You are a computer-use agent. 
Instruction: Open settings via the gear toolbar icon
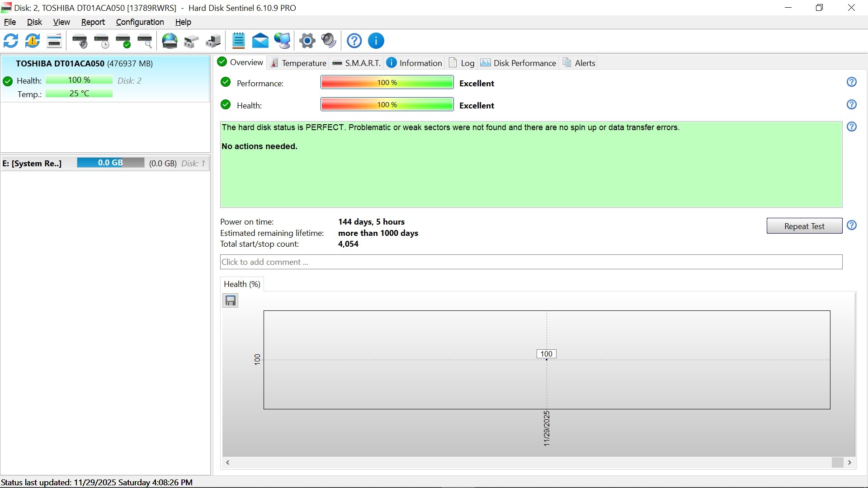[x=307, y=41]
